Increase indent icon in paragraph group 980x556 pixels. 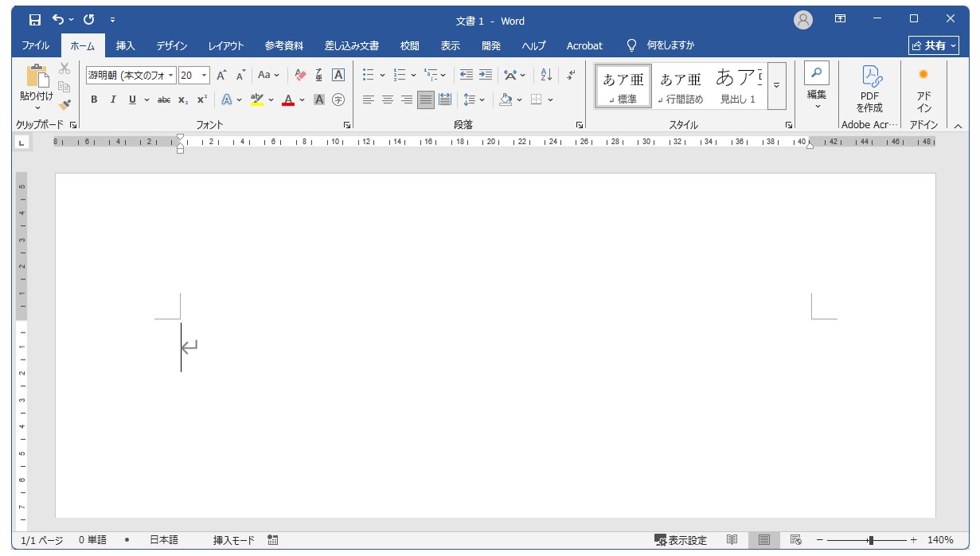click(486, 76)
